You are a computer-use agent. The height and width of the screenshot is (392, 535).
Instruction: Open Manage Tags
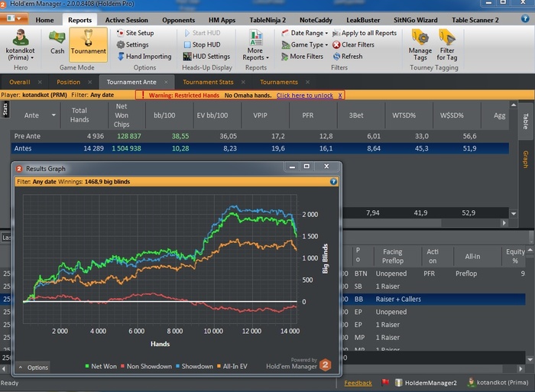[420, 45]
